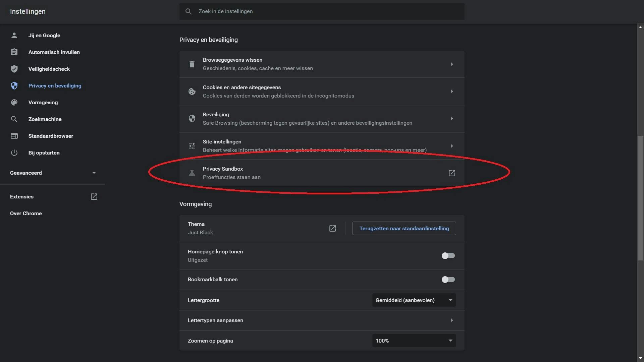This screenshot has height=362, width=644.
Task: Click the Extensies open-in-new icon
Action: coord(94,197)
